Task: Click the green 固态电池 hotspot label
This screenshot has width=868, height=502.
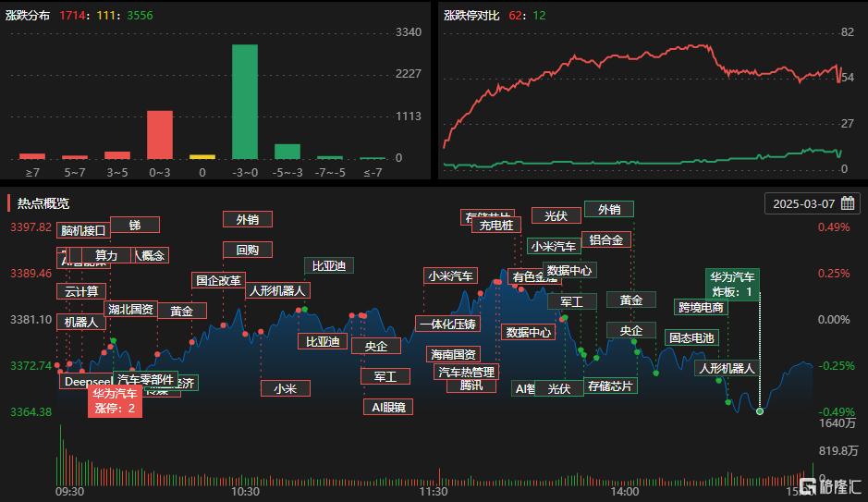Action: coord(691,338)
